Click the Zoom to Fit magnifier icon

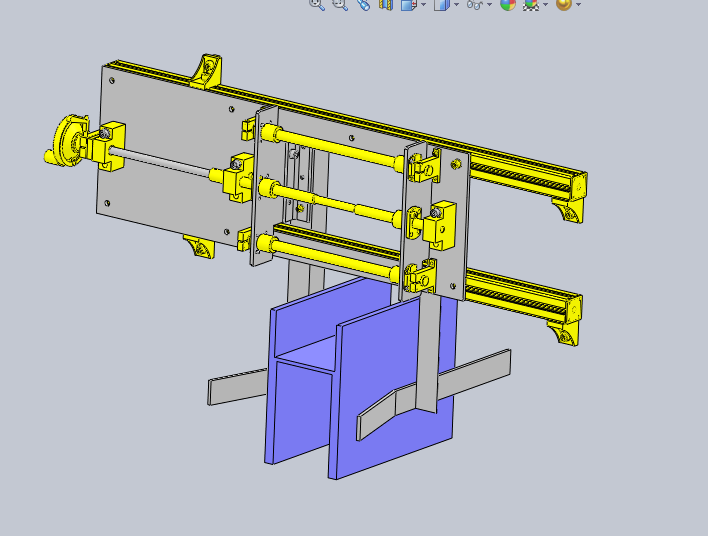pyautogui.click(x=317, y=4)
